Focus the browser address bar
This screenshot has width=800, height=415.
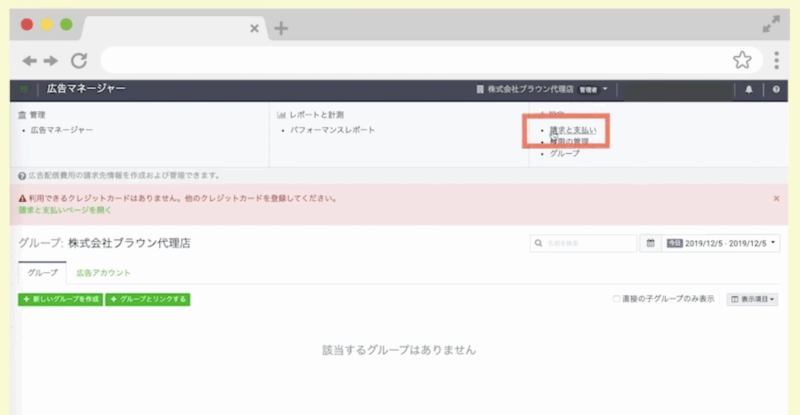[x=432, y=60]
